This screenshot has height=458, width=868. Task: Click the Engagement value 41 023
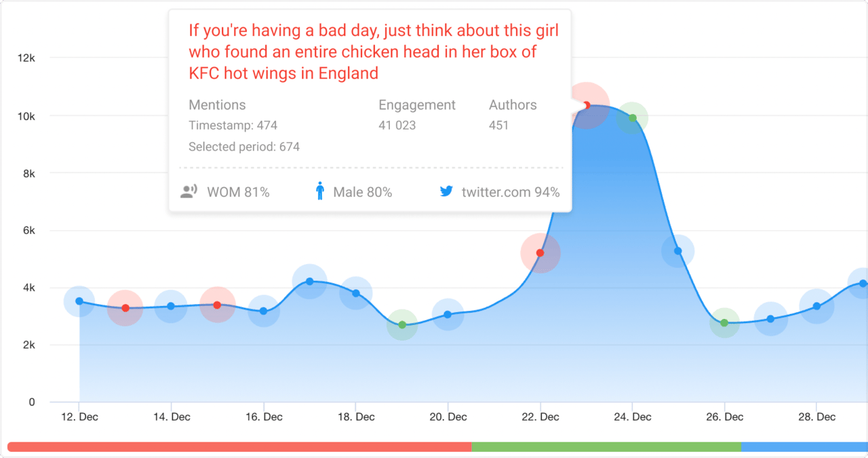pyautogui.click(x=397, y=125)
